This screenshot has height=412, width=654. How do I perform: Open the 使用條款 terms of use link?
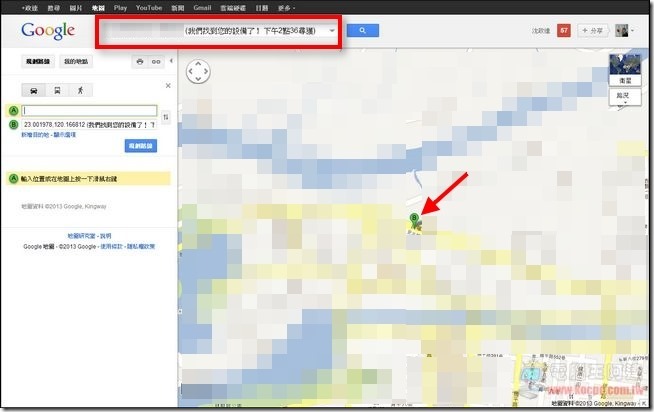click(111, 246)
